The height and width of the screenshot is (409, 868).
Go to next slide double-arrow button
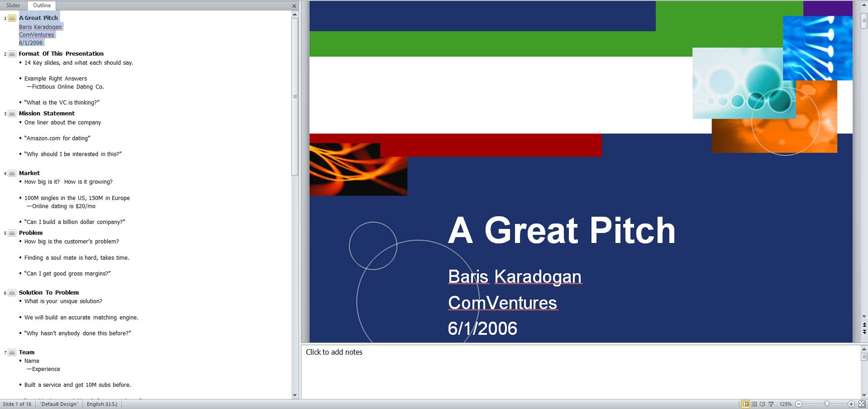pyautogui.click(x=864, y=332)
